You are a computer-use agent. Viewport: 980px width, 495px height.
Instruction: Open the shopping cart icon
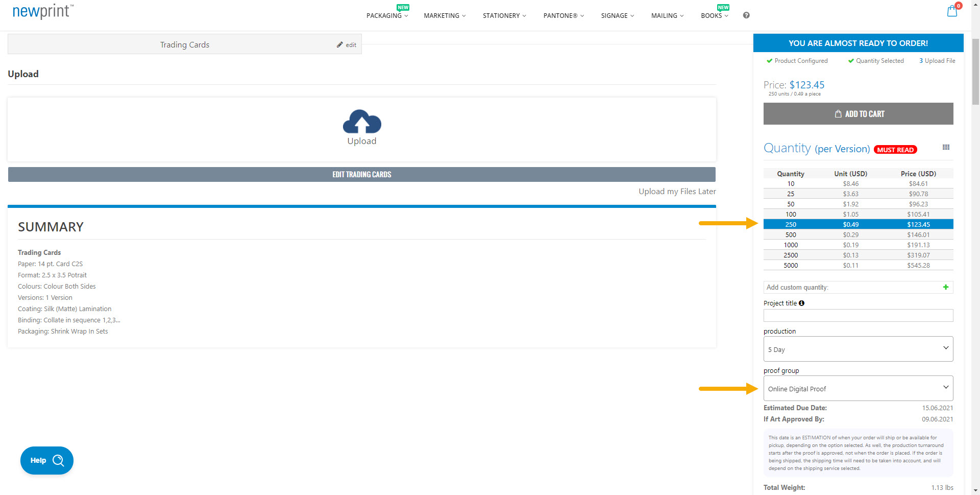click(952, 11)
